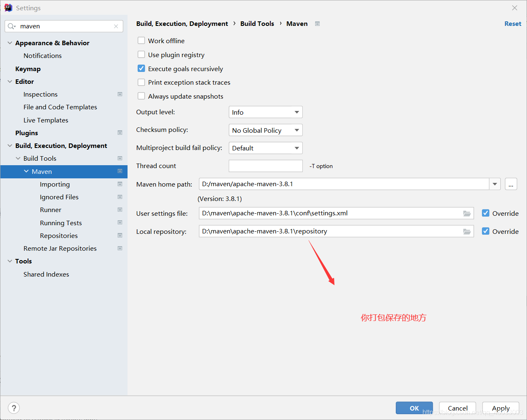The image size is (527, 420).
Task: Clear the maven search text
Action: click(116, 26)
